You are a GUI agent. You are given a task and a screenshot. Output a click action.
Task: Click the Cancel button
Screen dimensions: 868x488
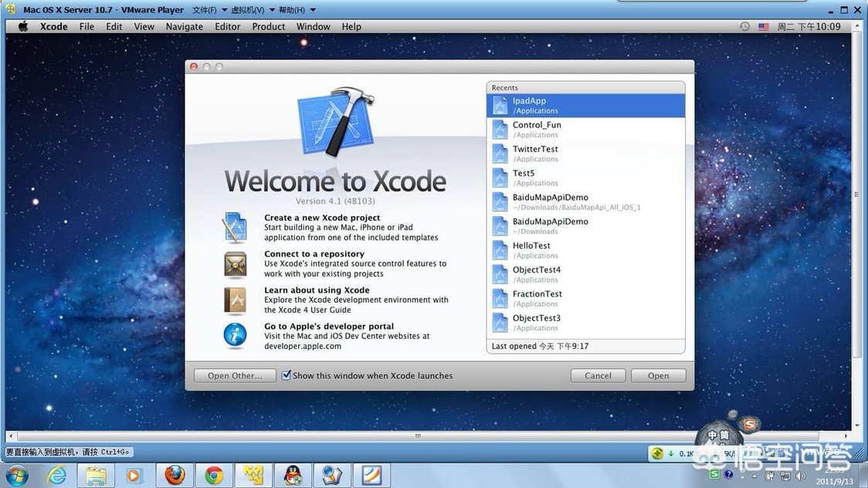[598, 376]
